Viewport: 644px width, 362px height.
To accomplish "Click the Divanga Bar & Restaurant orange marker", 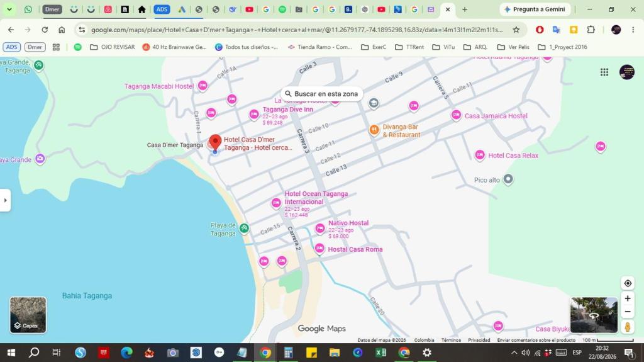I will click(x=374, y=130).
